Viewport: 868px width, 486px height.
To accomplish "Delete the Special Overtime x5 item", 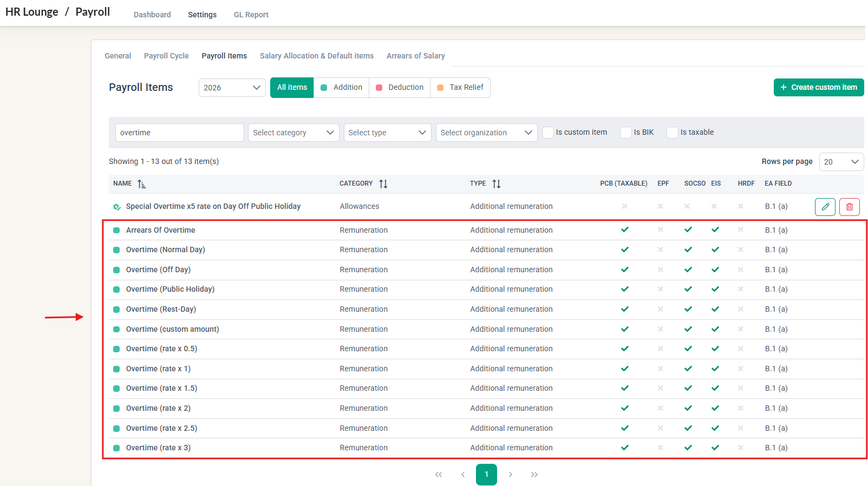I will [x=849, y=207].
